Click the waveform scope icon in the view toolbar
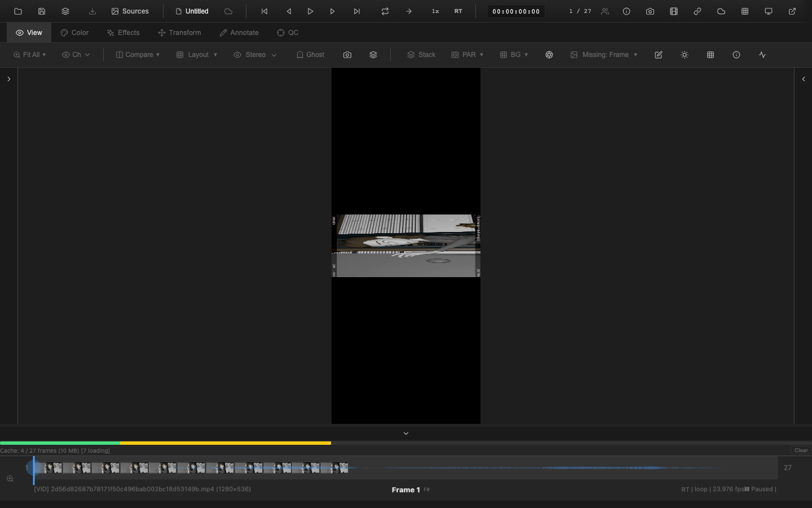Image resolution: width=812 pixels, height=508 pixels. pos(762,55)
